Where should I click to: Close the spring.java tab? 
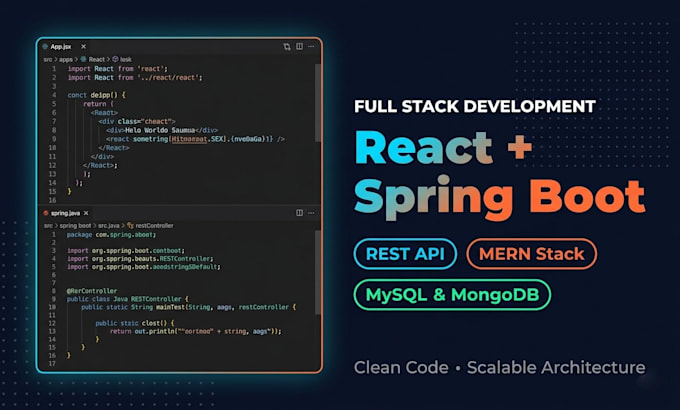click(86, 213)
